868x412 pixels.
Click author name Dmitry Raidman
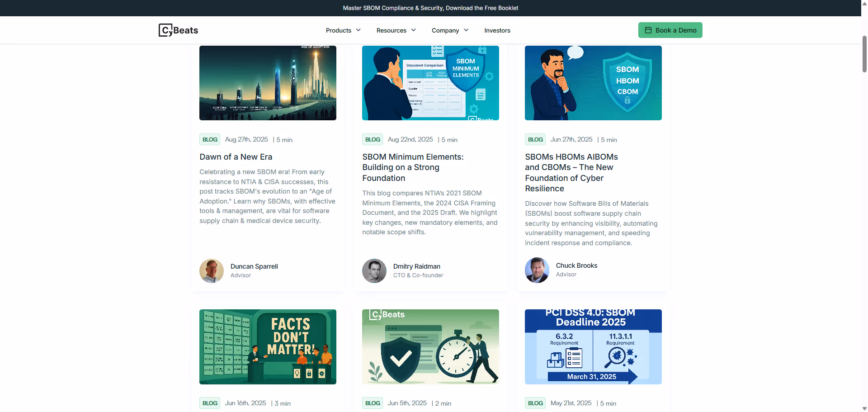(417, 266)
